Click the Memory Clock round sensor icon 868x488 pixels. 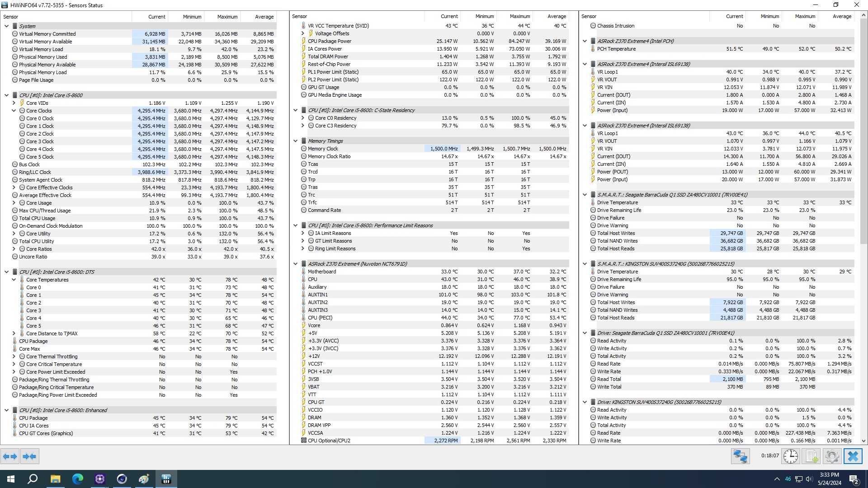[x=304, y=149]
